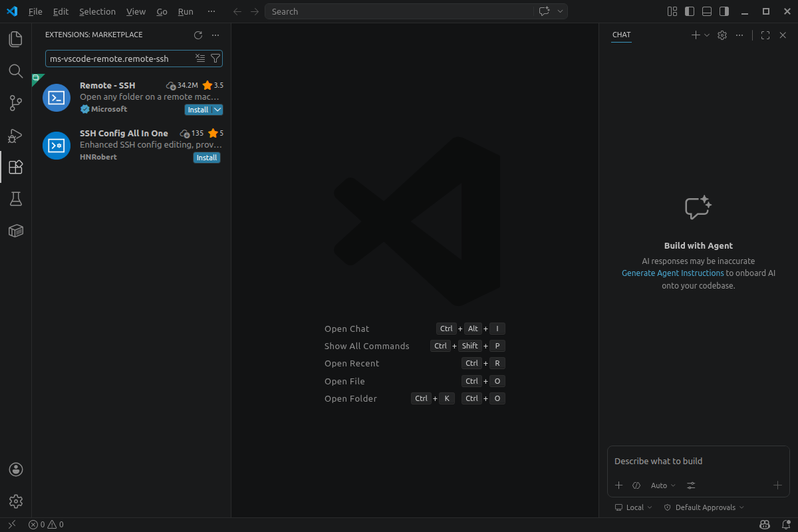Viewport: 798px width, 532px height.
Task: Add context to chat with plus
Action: pyautogui.click(x=618, y=485)
